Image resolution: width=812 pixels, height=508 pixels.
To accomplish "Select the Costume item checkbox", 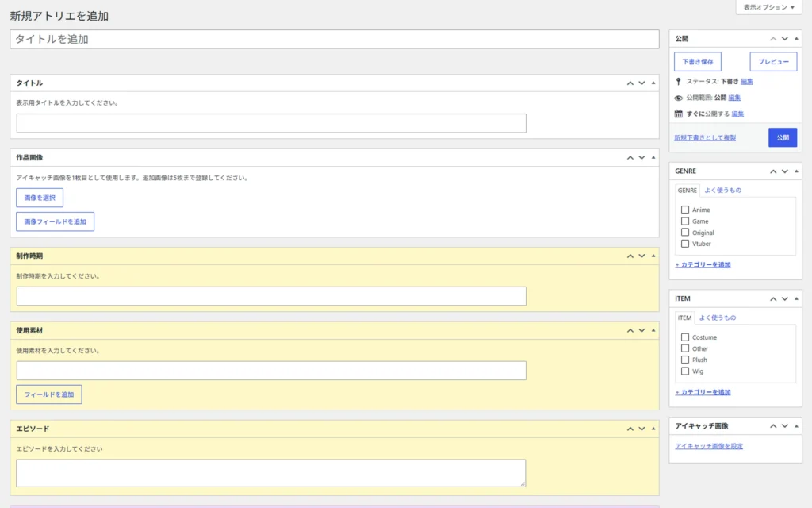I will 685,337.
